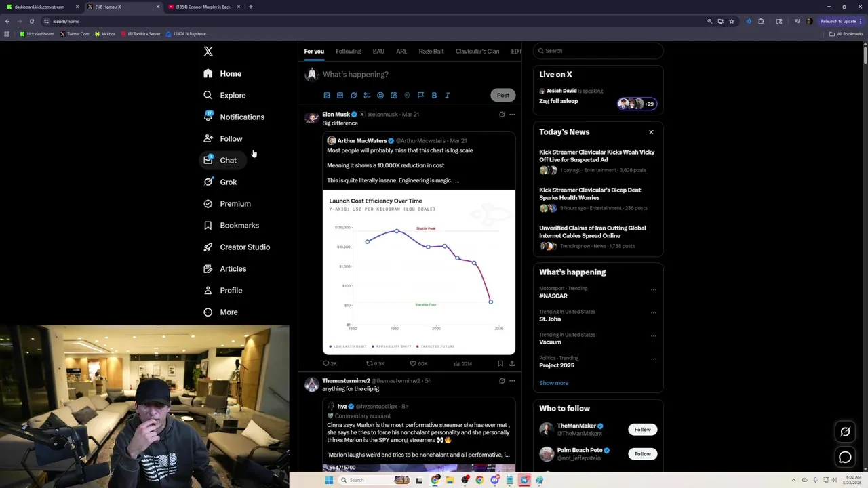Share Elon Musk's post
Screen dimensions: 868x488
pyautogui.click(x=512, y=363)
